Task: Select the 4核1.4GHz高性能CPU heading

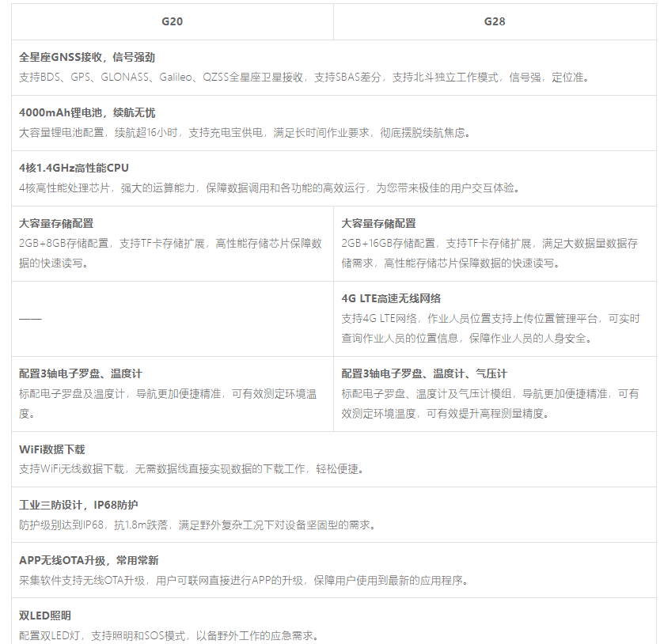Action: point(74,168)
